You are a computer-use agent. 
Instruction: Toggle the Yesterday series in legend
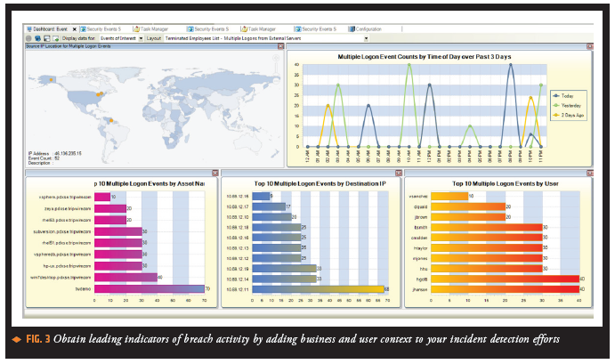click(x=567, y=106)
